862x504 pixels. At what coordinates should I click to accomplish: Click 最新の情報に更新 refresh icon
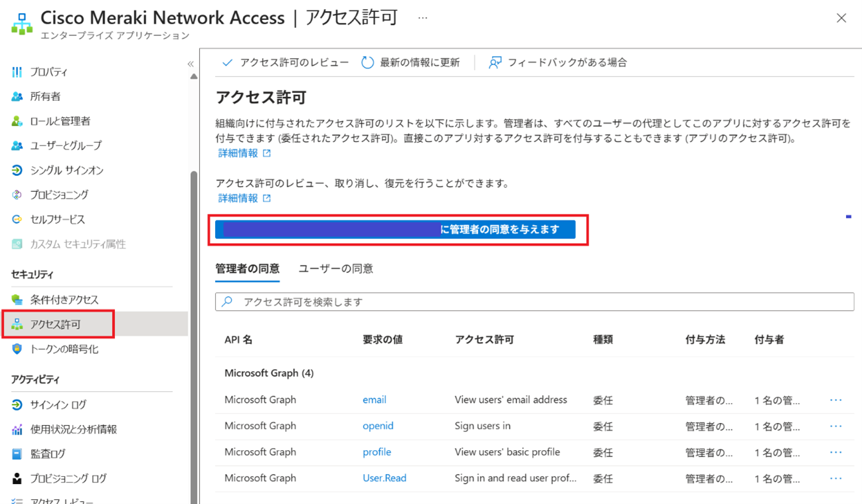click(368, 62)
